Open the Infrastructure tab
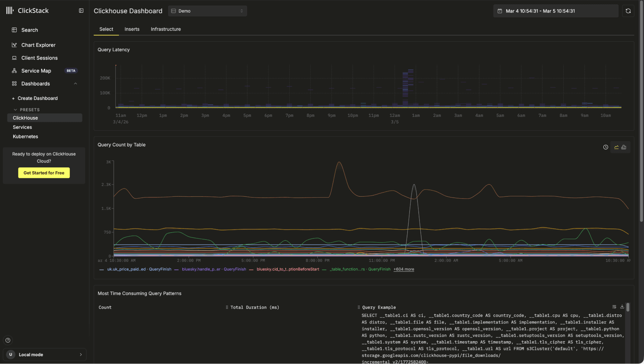 166,29
